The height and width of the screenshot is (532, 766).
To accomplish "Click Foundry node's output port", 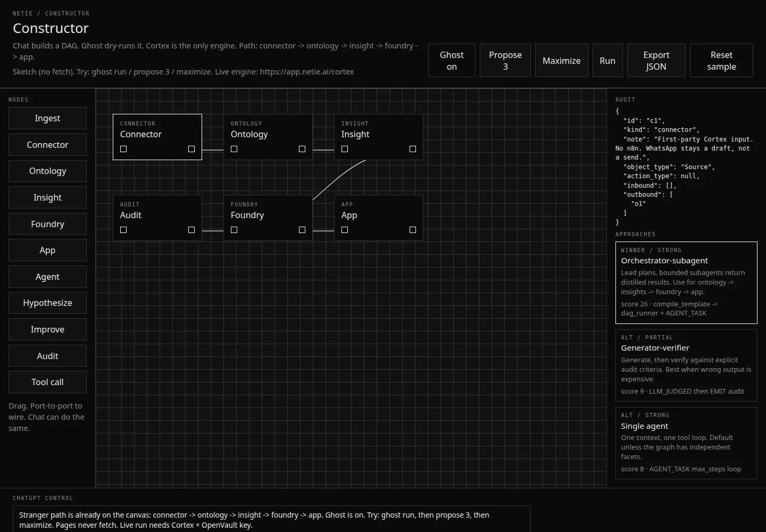I will (302, 230).
